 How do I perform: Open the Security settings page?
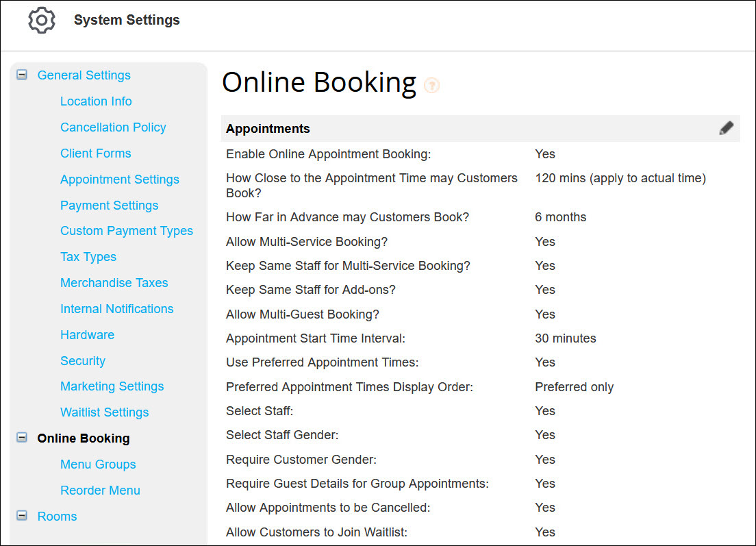point(82,360)
